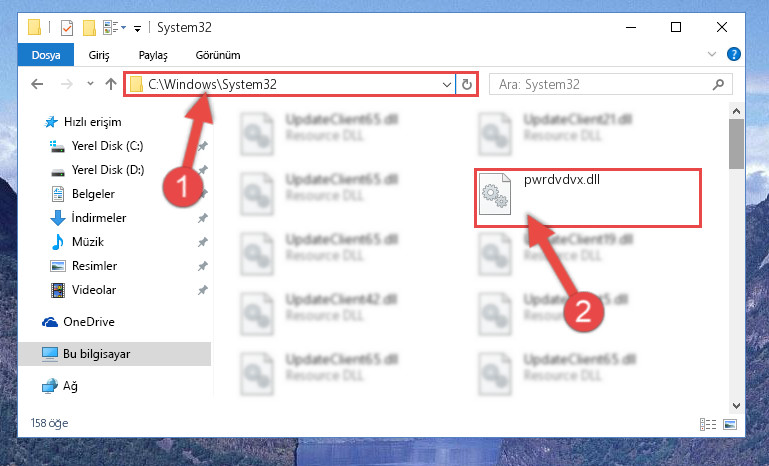Open the Paylaş ribbon tab

click(153, 55)
